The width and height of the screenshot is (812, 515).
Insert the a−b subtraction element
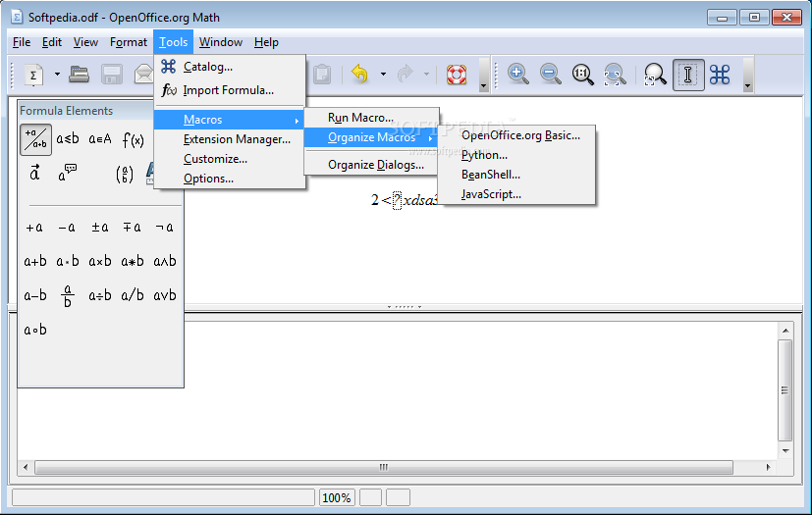35,295
